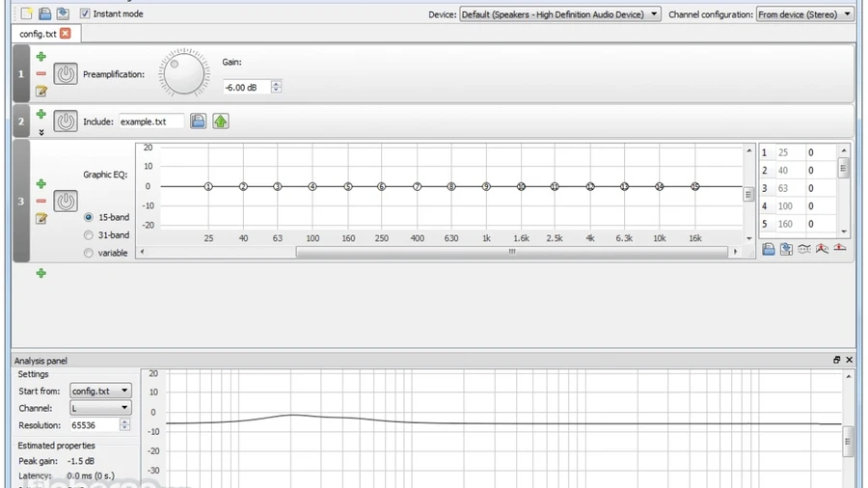Click the graph vertical scrollbar handle
This screenshot has width=868, height=488.
(748, 194)
